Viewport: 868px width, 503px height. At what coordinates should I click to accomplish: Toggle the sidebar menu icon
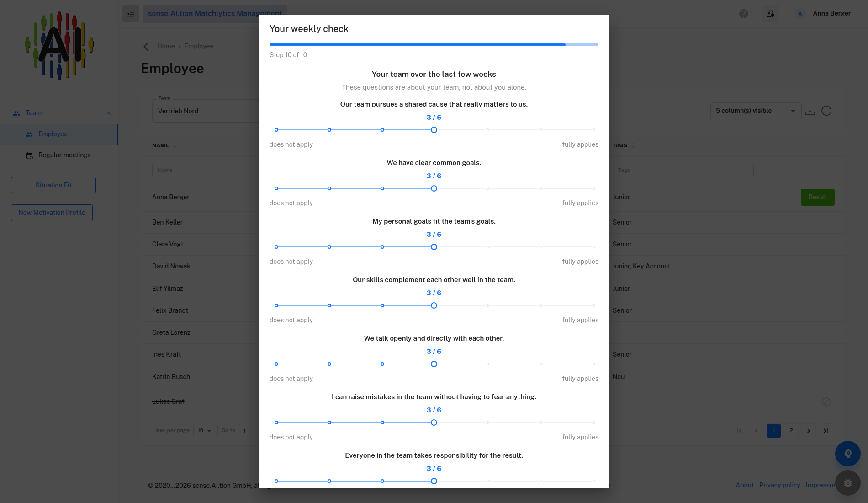coord(131,14)
